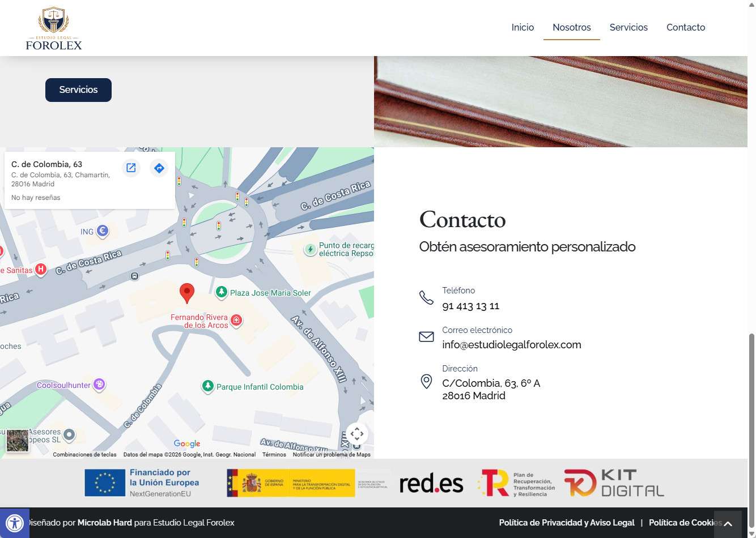Viewport: 756px width, 538px height.
Task: Click the scroll-to-top arrow button
Action: pyautogui.click(x=728, y=524)
